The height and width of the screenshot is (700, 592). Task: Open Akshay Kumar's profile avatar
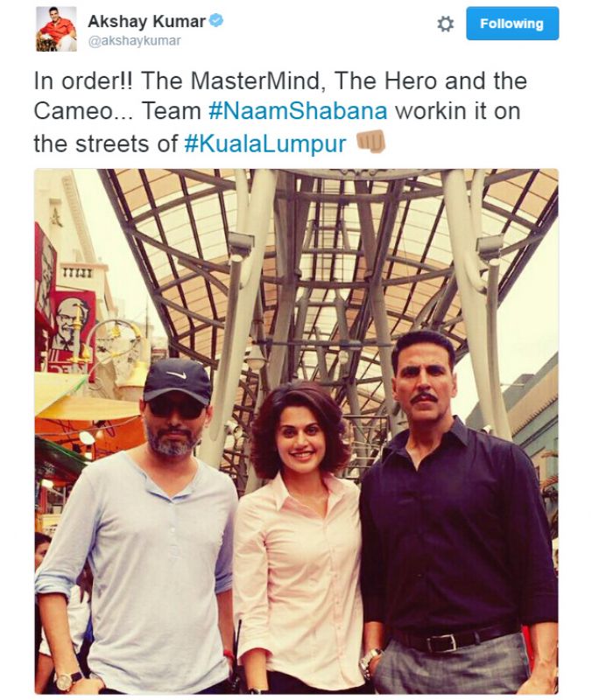[56, 29]
